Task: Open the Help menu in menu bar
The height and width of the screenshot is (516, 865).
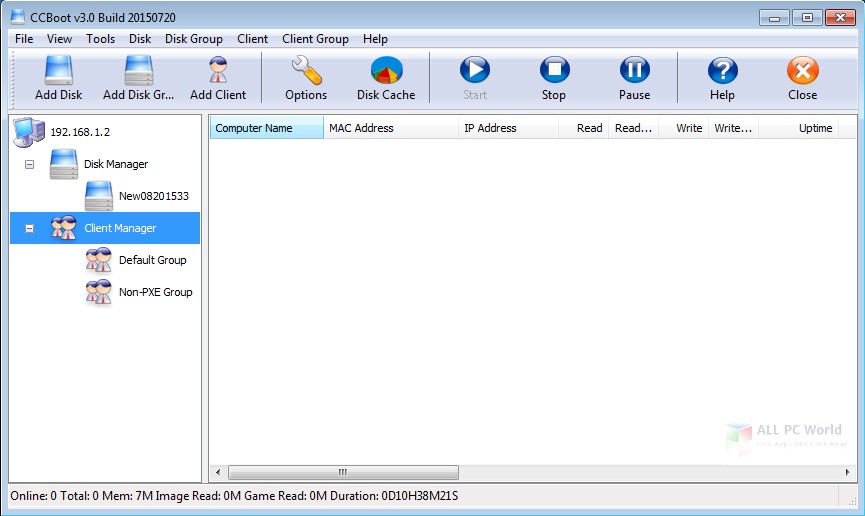Action: tap(375, 39)
